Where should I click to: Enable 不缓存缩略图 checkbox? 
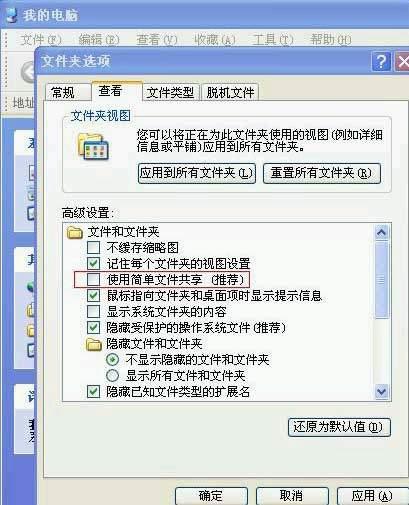click(93, 248)
